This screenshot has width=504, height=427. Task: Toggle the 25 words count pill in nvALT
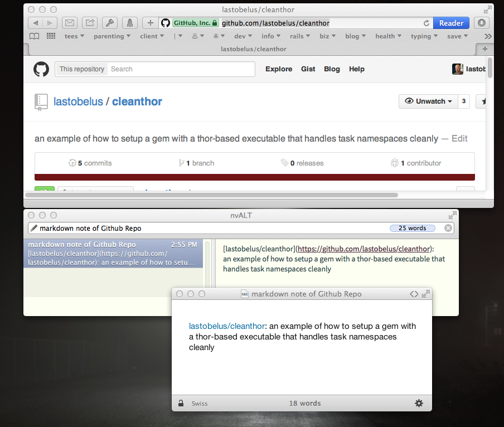pos(412,228)
